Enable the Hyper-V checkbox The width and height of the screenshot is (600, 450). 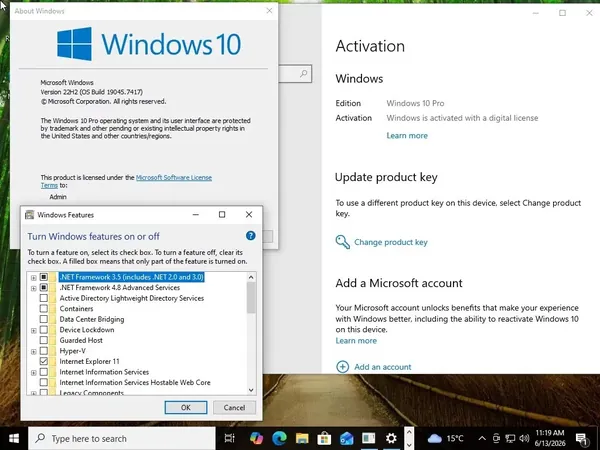click(x=44, y=351)
